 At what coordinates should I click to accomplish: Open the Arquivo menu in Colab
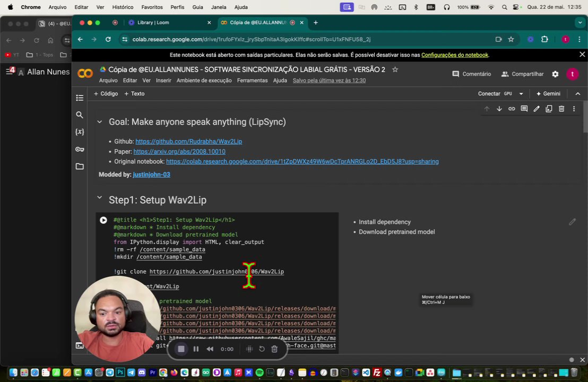pos(108,80)
